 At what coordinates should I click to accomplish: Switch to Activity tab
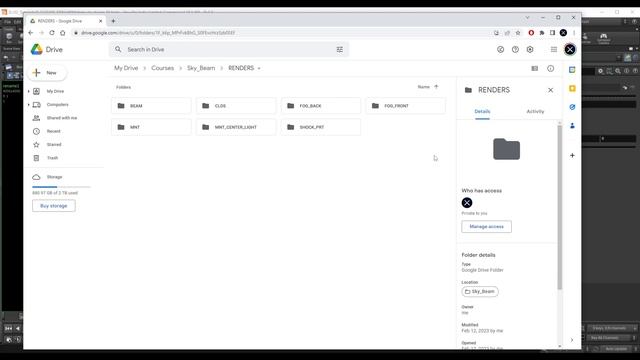tap(535, 111)
